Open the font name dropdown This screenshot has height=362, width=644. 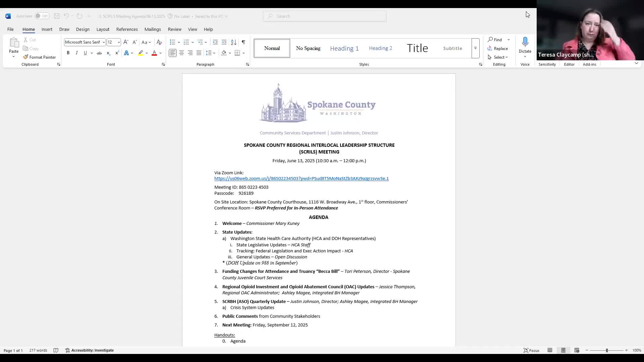click(x=104, y=42)
